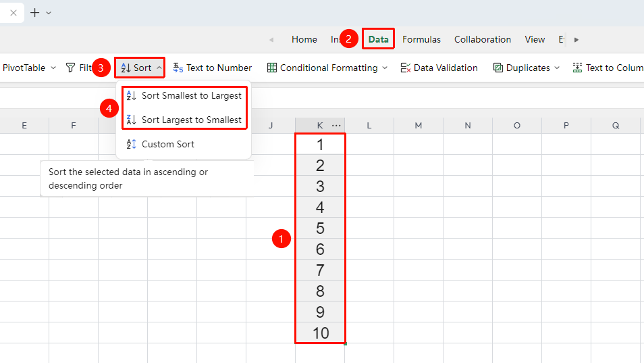Choose Sort Smallest to Largest

pyautogui.click(x=184, y=96)
